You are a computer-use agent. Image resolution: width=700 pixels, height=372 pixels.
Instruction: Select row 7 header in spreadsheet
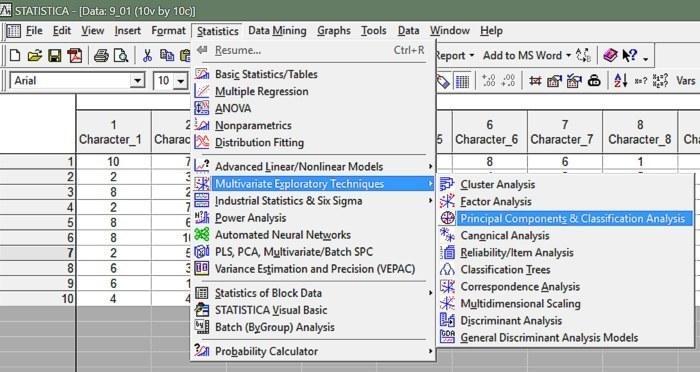click(x=38, y=253)
